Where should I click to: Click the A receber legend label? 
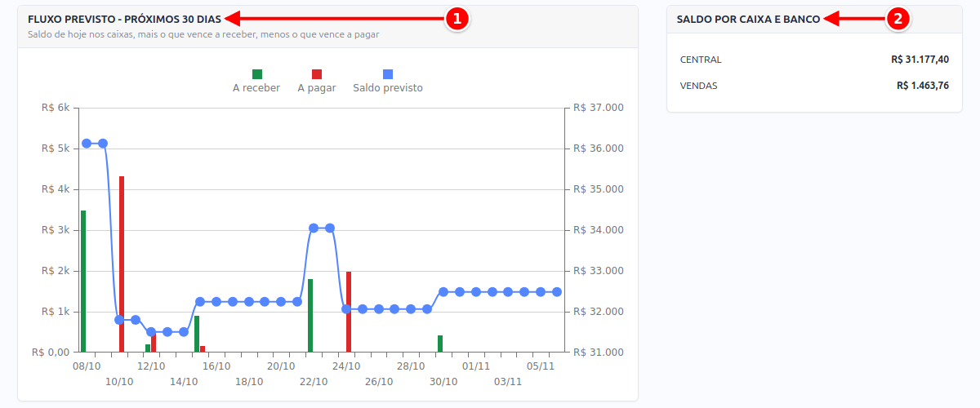pos(256,88)
